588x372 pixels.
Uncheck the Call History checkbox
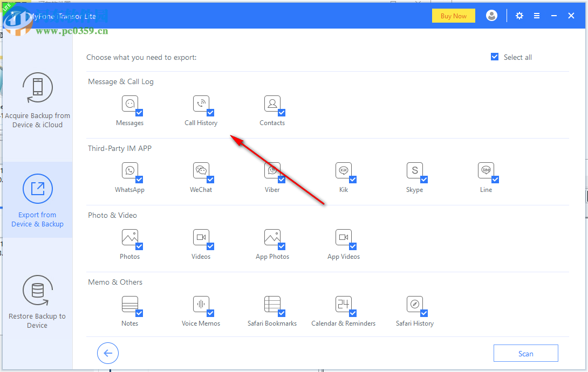[209, 113]
